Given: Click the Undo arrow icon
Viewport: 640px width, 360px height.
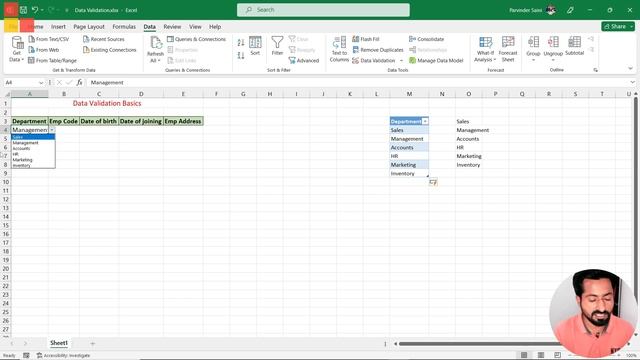Looking at the screenshot, I should tap(35, 10).
